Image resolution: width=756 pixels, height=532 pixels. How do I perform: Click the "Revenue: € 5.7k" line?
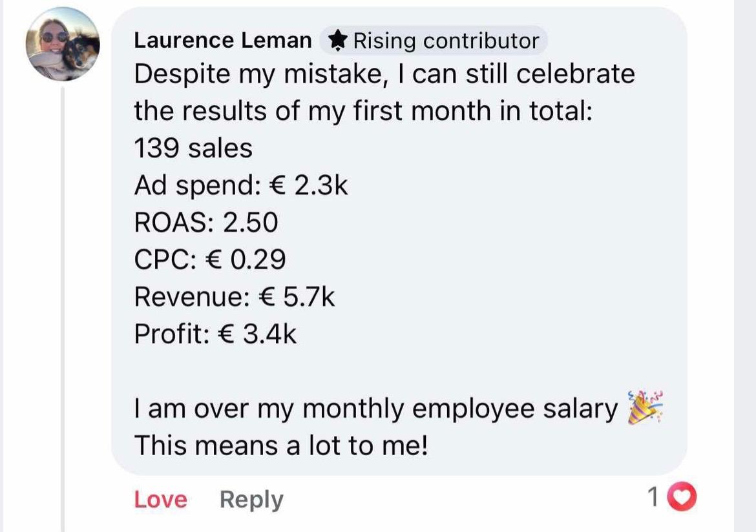click(x=235, y=297)
